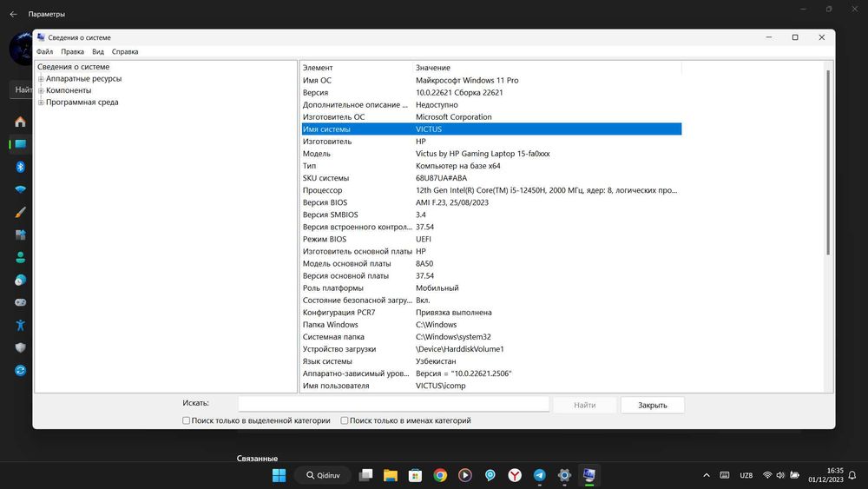The width and height of the screenshot is (868, 489).
Task: Expand the Компоненты tree node
Action: pyautogui.click(x=41, y=90)
